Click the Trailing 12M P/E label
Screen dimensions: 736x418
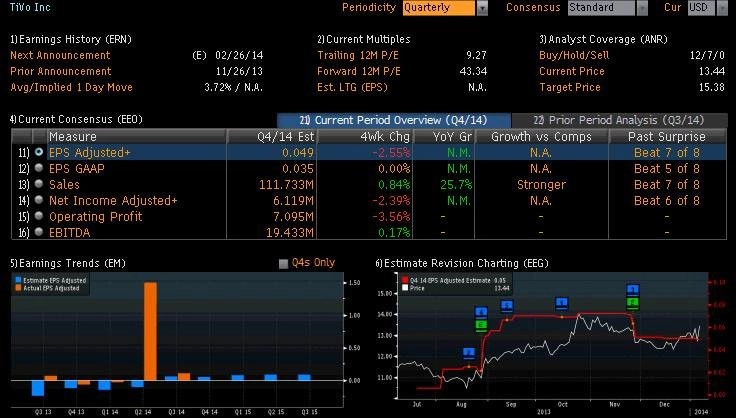click(x=358, y=55)
